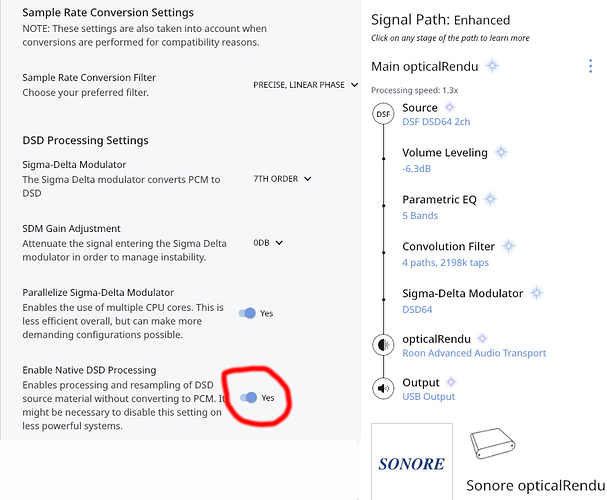The image size is (607, 500).
Task: Click the 4 paths, 2198k taps link
Action: click(x=446, y=263)
